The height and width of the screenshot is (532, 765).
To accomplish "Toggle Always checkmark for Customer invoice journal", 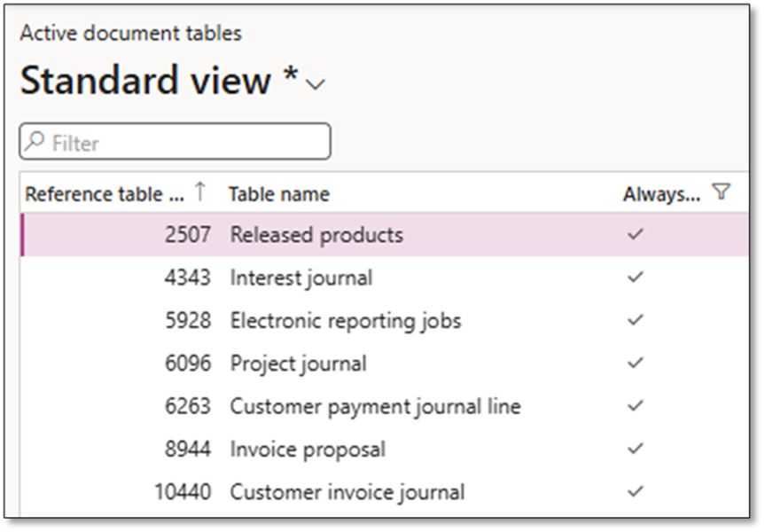I will pos(635,491).
